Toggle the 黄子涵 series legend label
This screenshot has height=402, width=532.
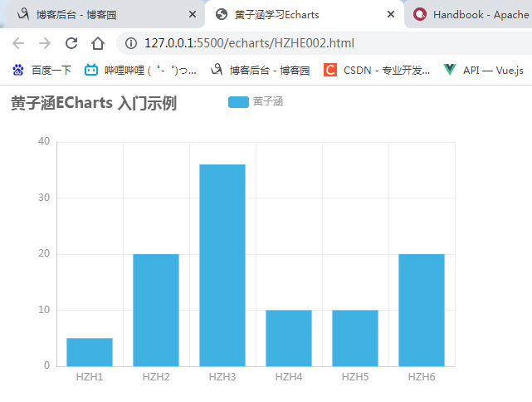click(268, 101)
